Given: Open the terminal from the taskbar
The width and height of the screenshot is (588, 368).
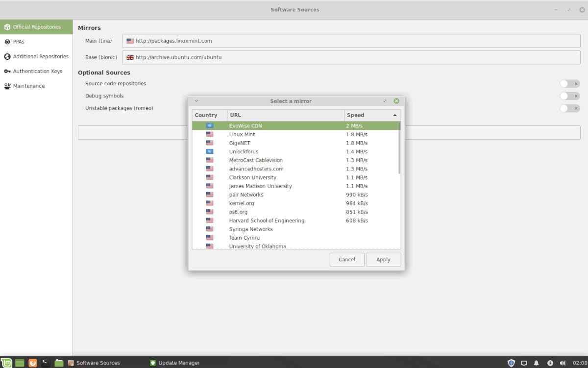Looking at the screenshot, I should (x=45, y=363).
